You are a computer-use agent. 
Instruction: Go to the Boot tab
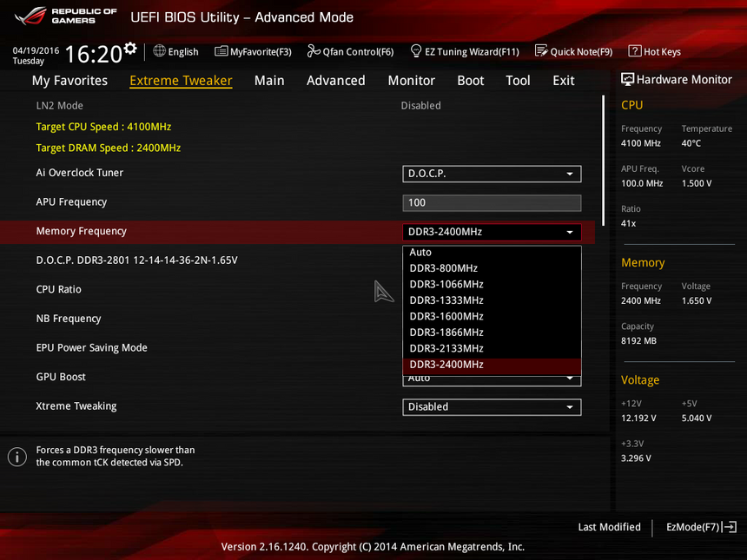[x=470, y=81]
